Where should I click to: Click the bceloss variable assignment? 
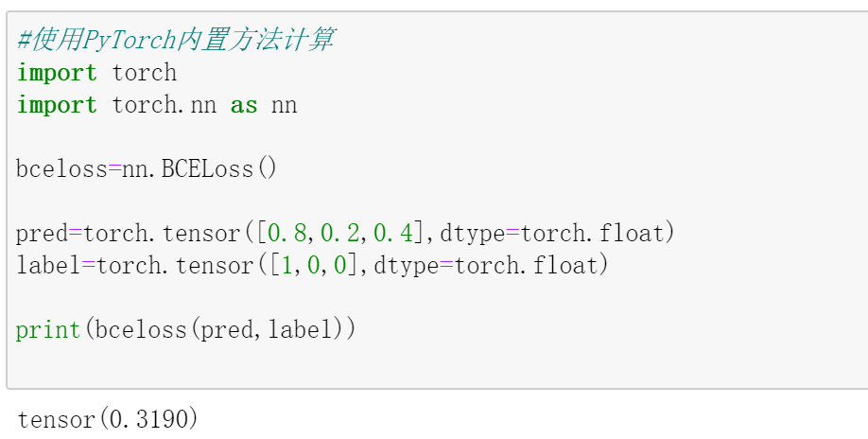pyautogui.click(x=61, y=168)
